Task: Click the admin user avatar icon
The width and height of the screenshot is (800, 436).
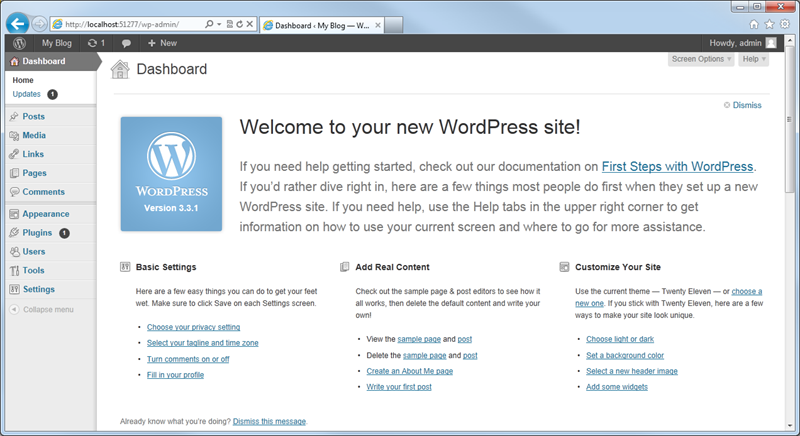Action: tap(771, 43)
